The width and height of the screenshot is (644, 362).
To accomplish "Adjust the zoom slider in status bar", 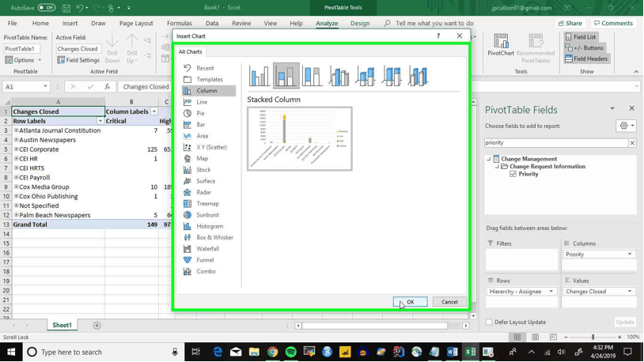I will click(593, 337).
